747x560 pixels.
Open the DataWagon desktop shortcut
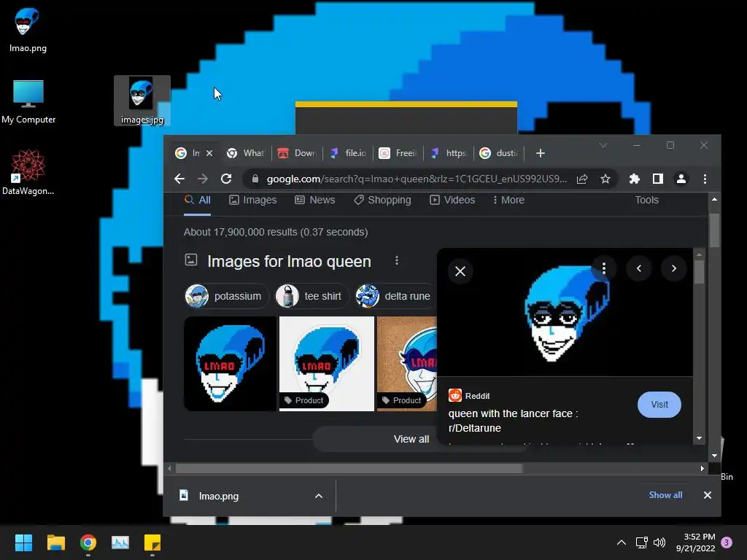(x=28, y=172)
